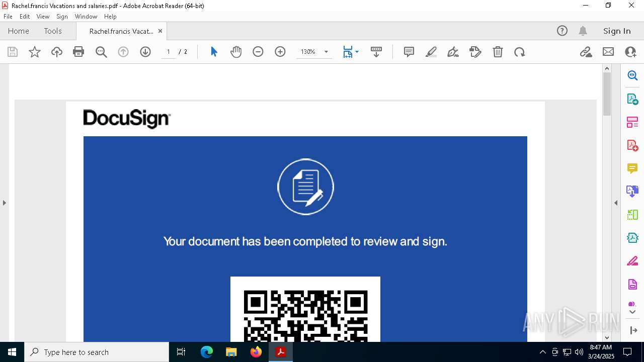Delete page with trash icon

(498, 52)
